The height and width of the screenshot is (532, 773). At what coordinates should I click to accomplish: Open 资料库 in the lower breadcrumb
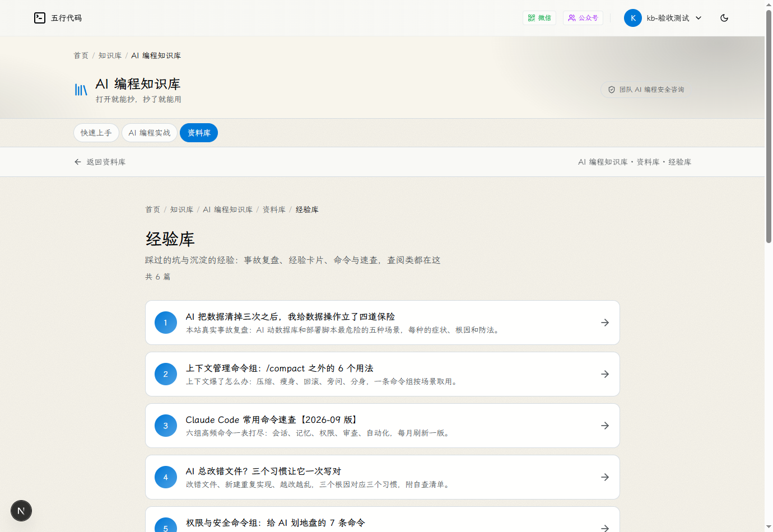pos(274,209)
